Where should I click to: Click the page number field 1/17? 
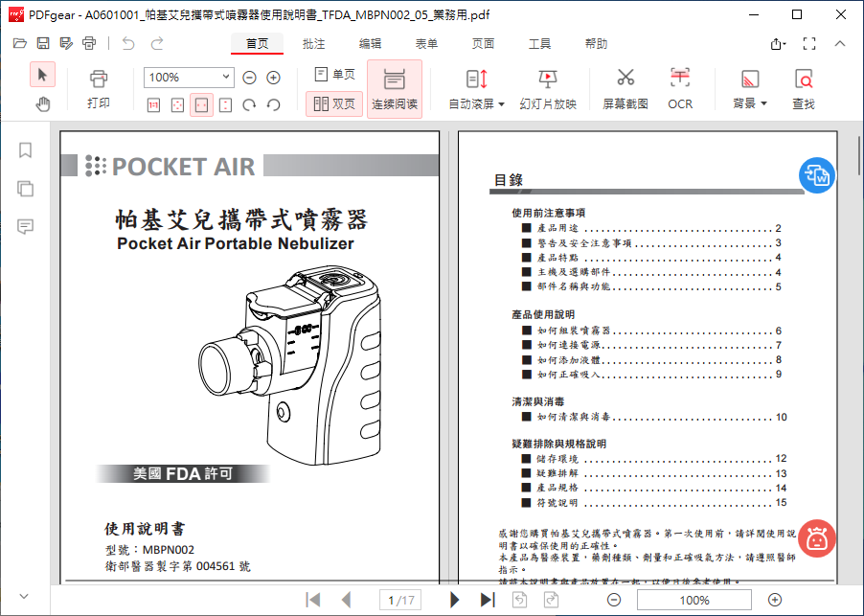tap(400, 600)
